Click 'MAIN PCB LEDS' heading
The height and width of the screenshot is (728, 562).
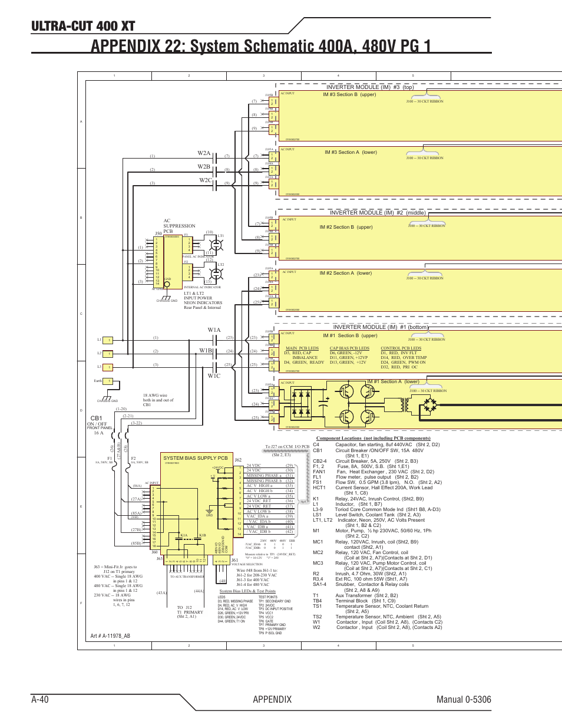(302, 348)
